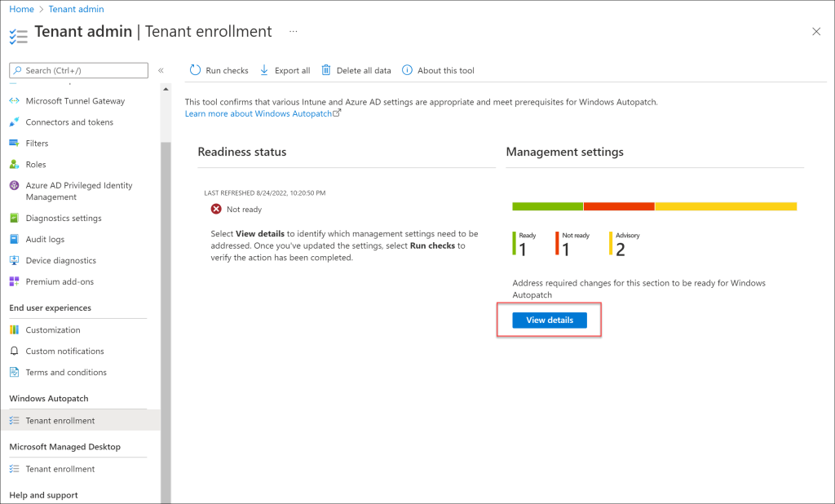Screen dimensions: 835x504
Task: Click the Readiness status heading
Action: [241, 152]
